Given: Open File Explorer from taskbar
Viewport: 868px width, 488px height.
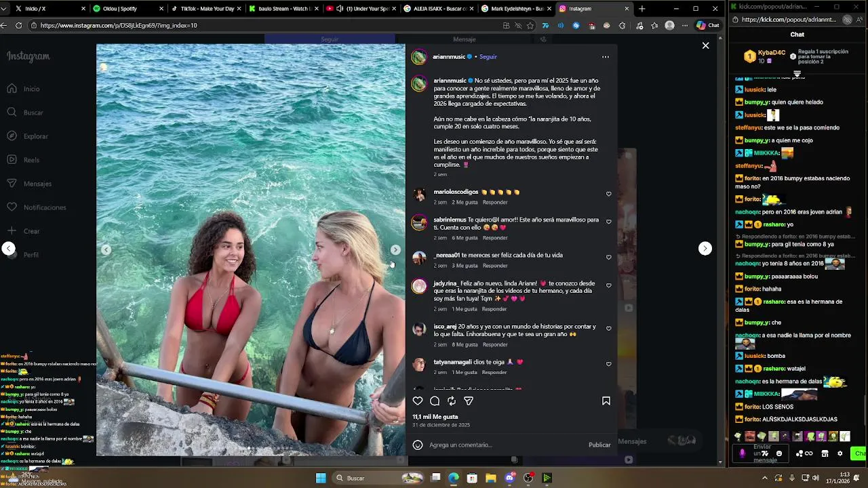Looking at the screenshot, I should (x=490, y=478).
